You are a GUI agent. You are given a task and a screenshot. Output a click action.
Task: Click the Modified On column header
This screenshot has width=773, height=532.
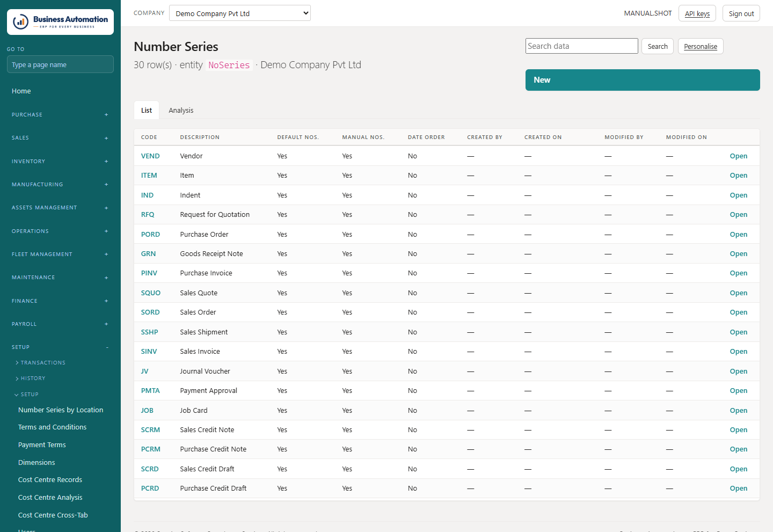click(687, 137)
